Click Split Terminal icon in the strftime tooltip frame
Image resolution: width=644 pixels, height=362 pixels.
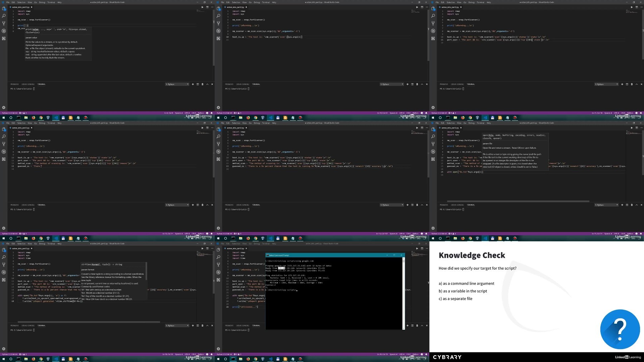pos(197,325)
